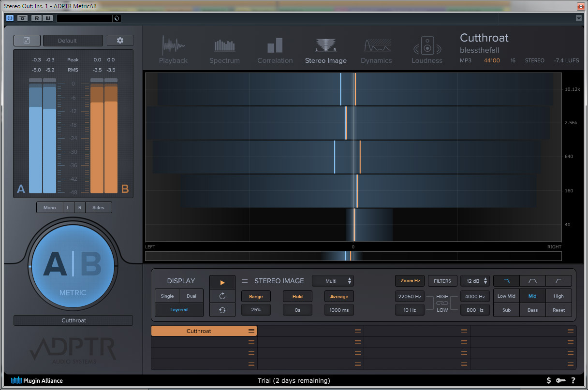Click the correlation position strip below the stereo display
588x390 pixels.
[353, 256]
